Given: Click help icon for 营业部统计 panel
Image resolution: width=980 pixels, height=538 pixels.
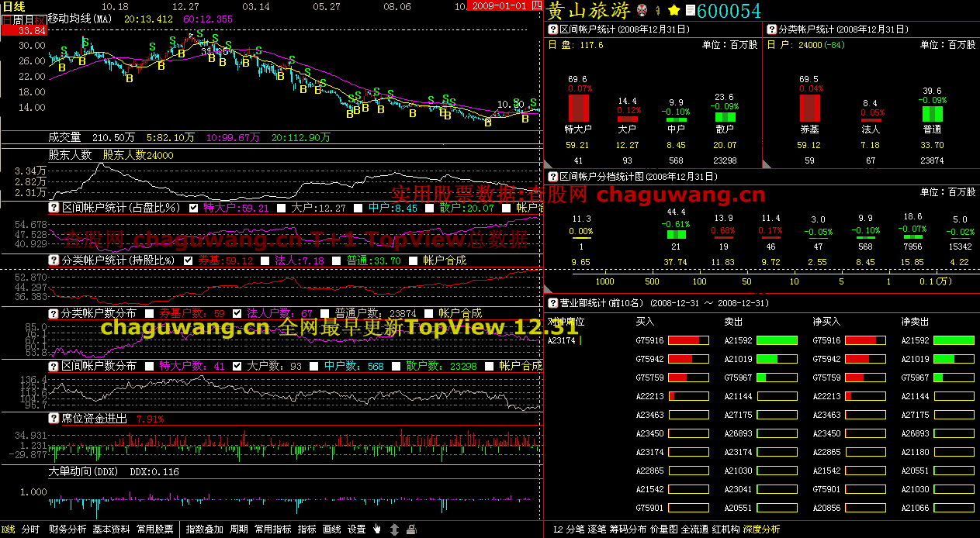Looking at the screenshot, I should (x=553, y=303).
